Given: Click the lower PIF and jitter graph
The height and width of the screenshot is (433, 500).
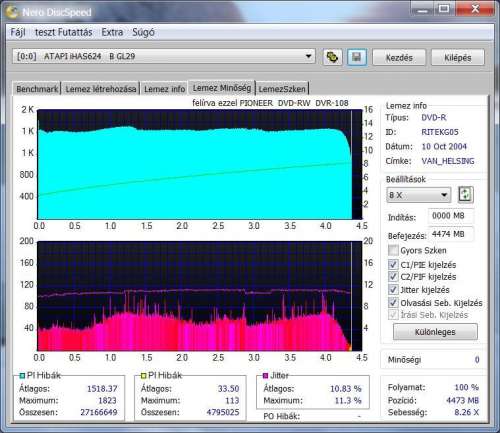Looking at the screenshot, I should coord(199,296).
